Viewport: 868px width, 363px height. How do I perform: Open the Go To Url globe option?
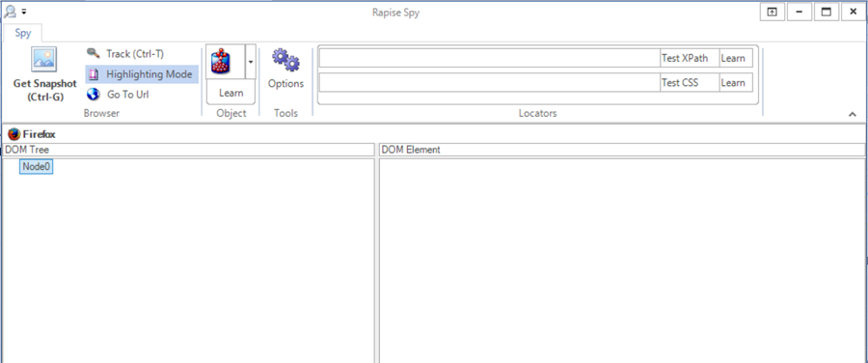point(118,95)
